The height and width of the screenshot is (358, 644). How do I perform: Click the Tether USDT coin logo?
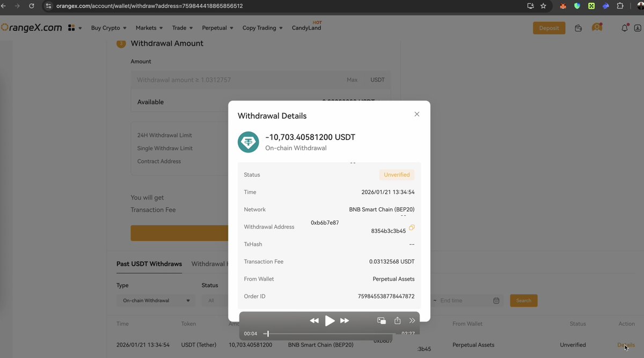coord(248,142)
